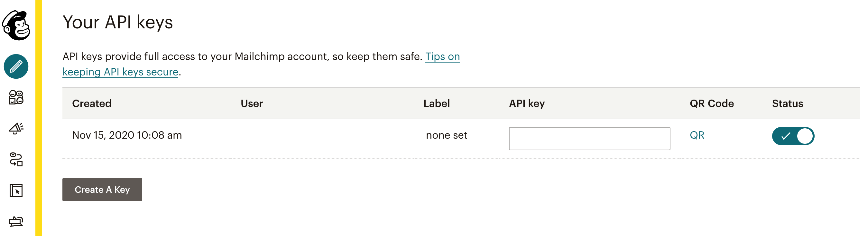Toggle the API key status switch
868x236 pixels.
[793, 136]
